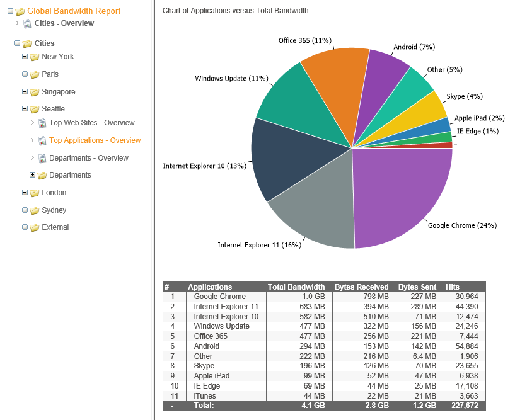Open Top Applications - Overview report
The width and height of the screenshot is (515, 420).
tap(95, 140)
